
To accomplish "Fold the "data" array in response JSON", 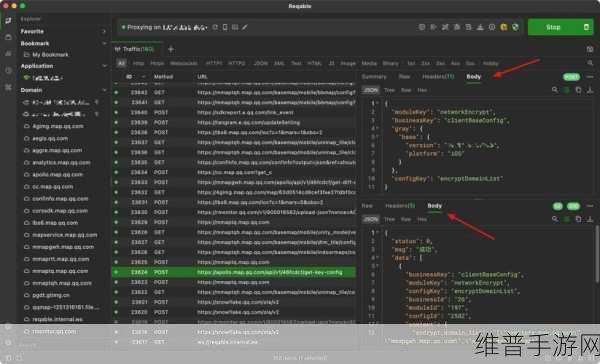I will 378,258.
